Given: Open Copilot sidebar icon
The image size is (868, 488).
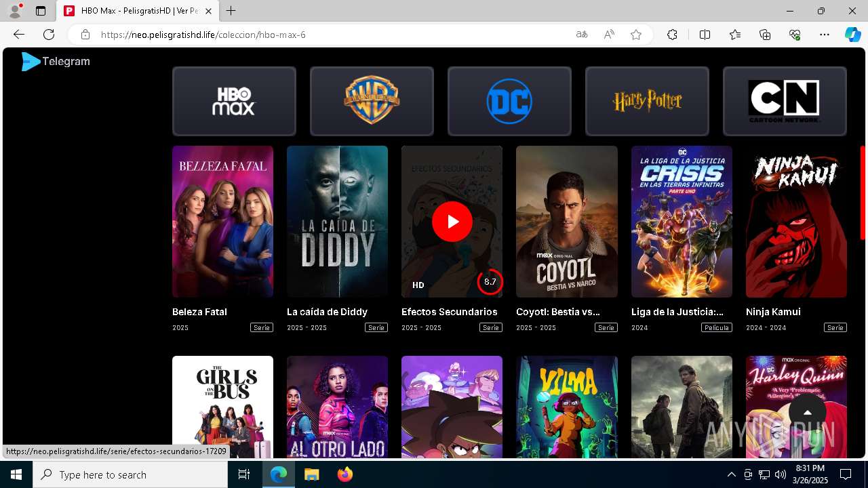Looking at the screenshot, I should point(852,35).
